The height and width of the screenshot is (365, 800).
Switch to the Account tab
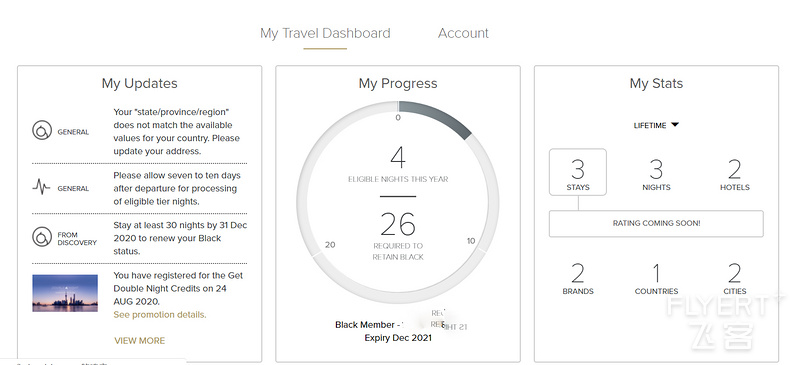pyautogui.click(x=463, y=33)
